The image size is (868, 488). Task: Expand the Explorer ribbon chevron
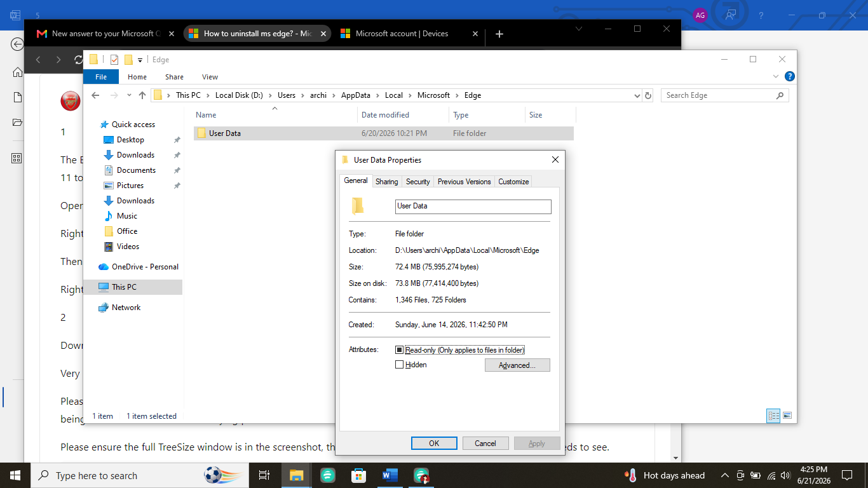[776, 77]
